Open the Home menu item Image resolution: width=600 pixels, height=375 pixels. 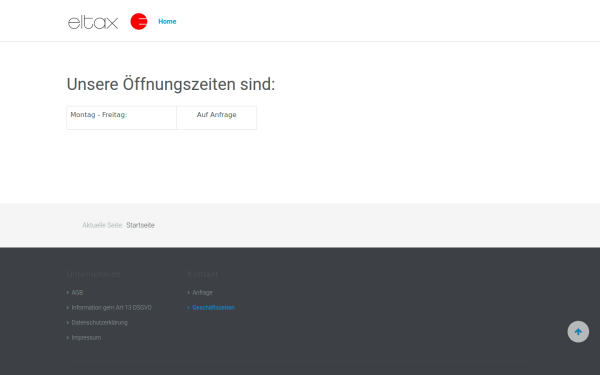167,21
